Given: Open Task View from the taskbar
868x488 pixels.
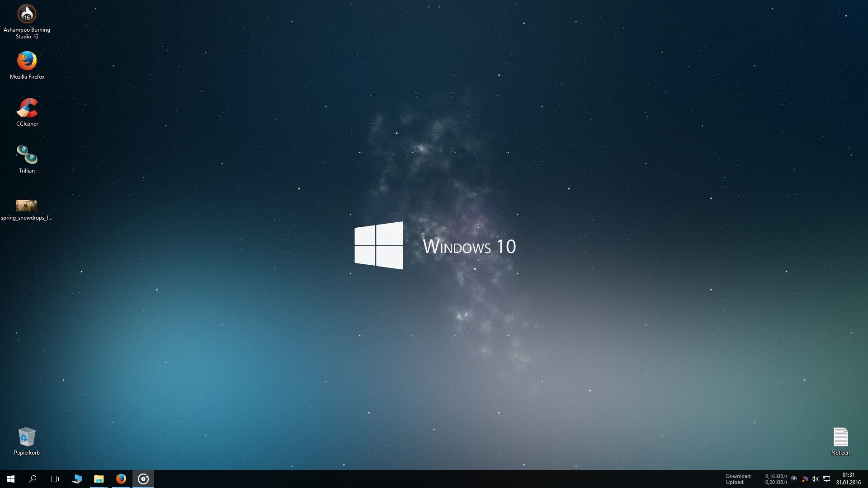Looking at the screenshot, I should pos(54,479).
